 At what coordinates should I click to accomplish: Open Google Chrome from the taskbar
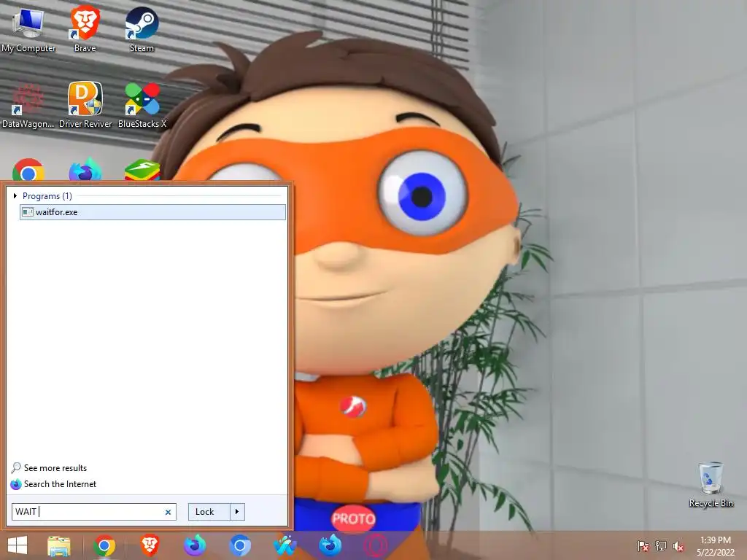tap(104, 545)
